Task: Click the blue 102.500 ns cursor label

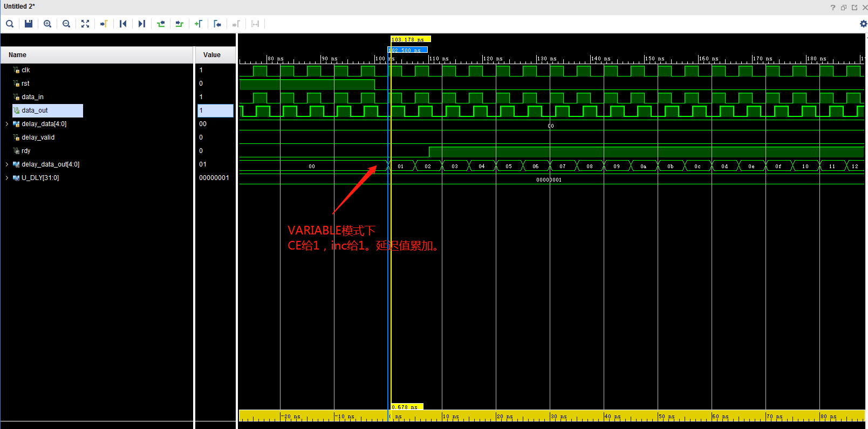Action: point(407,50)
